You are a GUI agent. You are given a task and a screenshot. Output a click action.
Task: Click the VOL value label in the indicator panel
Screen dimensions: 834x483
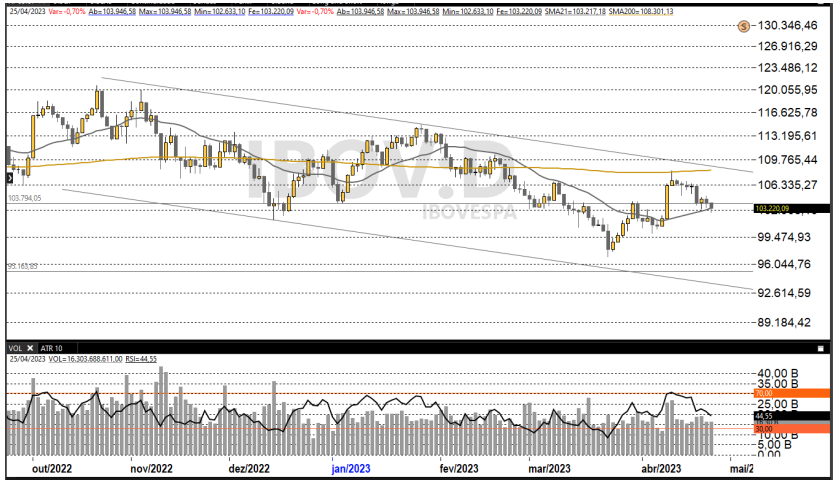click(x=83, y=358)
